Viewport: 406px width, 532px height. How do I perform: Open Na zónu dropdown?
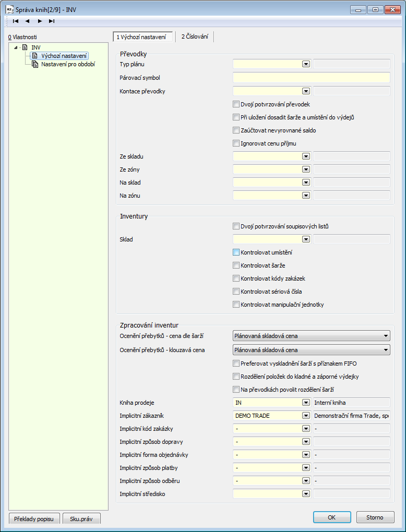click(x=306, y=195)
